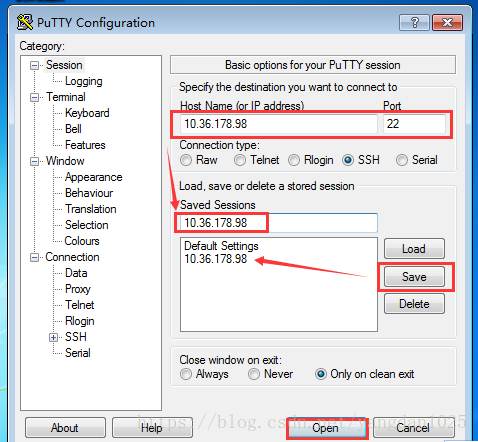Open the Data category
The image size is (478, 442).
[76, 273]
